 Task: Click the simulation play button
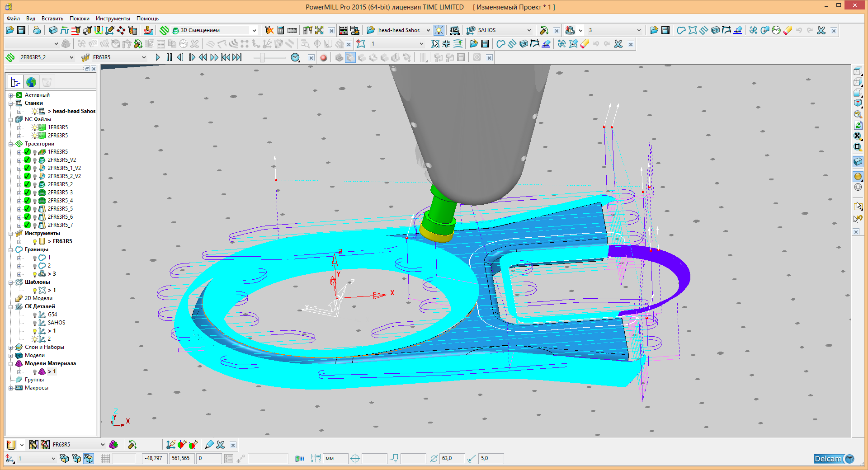[x=158, y=57]
